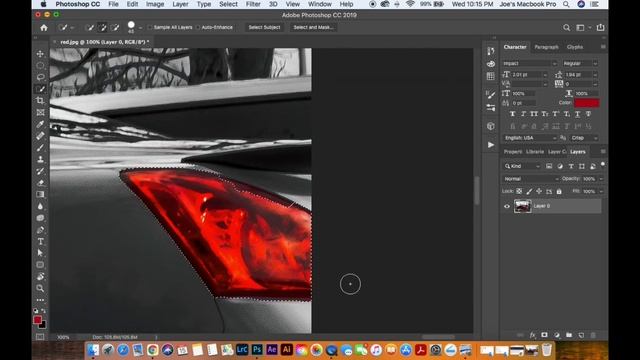Open the font size dropdown
This screenshot has height=360, width=640.
pos(544,75)
